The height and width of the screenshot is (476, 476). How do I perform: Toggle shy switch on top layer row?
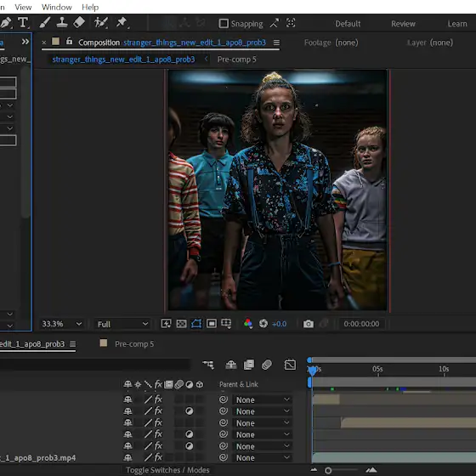click(127, 399)
